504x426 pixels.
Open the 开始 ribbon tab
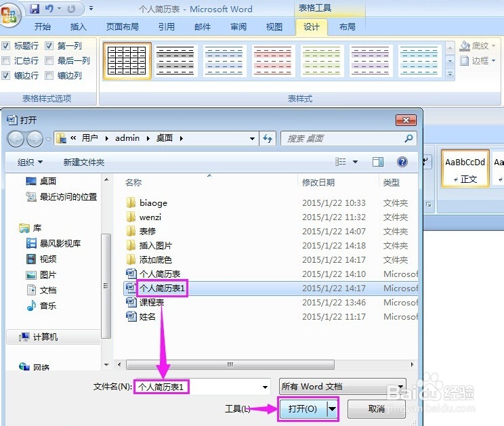[43, 26]
